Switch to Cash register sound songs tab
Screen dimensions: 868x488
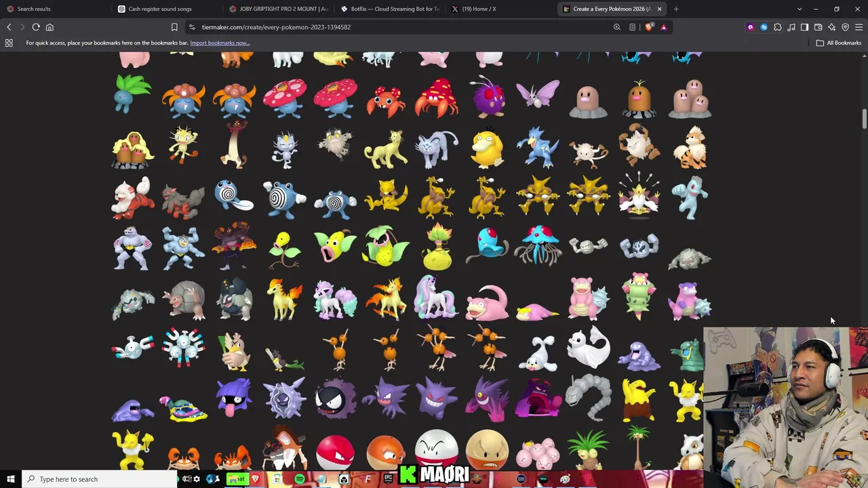(167, 9)
